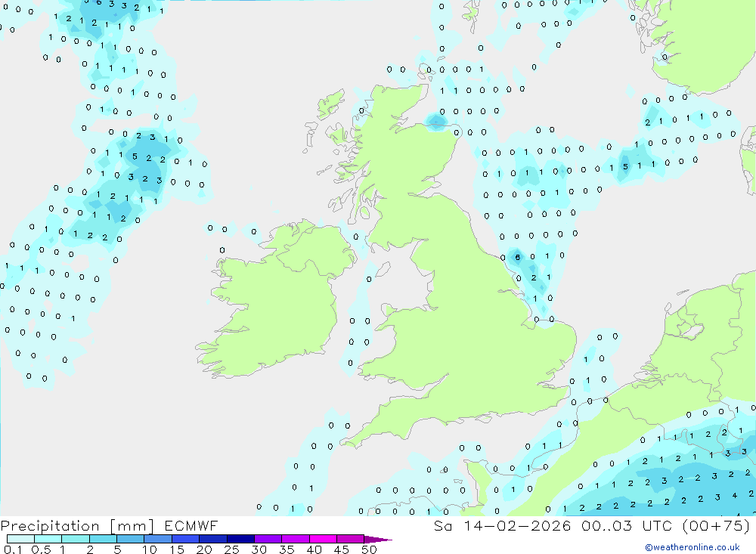This screenshot has width=756, height=554.
Task: Click the '40' legend scale label
Action: point(314,549)
